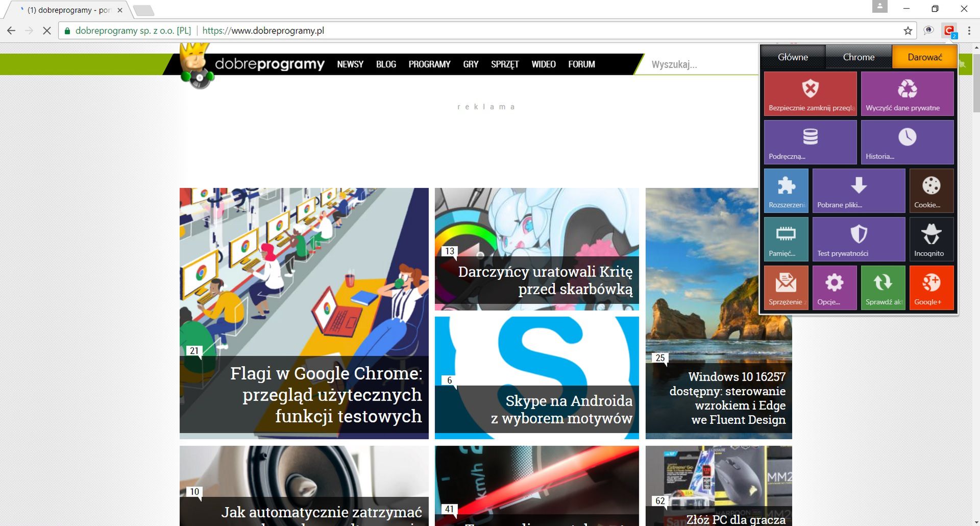Open the FORUM menu on dobreprogramy

click(x=581, y=64)
